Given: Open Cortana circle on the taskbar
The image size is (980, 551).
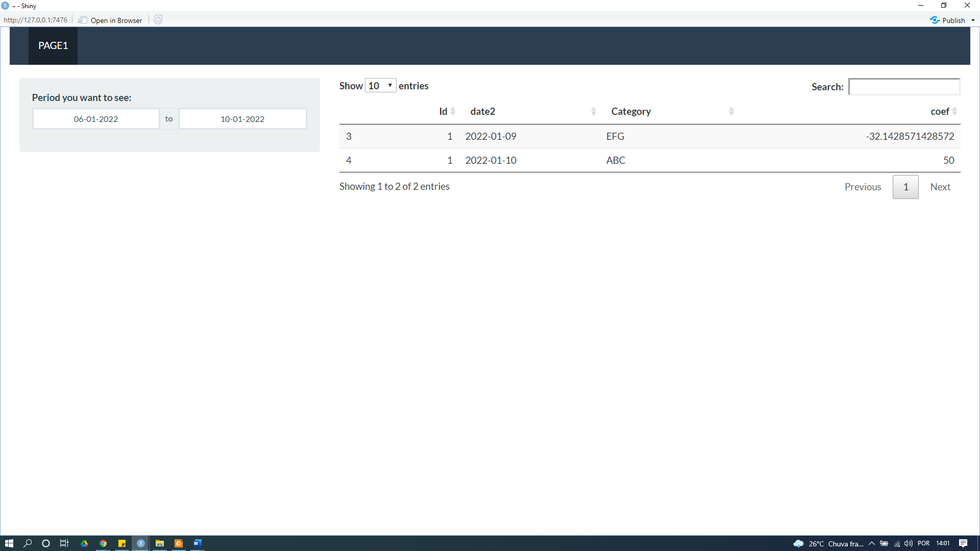Looking at the screenshot, I should point(46,543).
